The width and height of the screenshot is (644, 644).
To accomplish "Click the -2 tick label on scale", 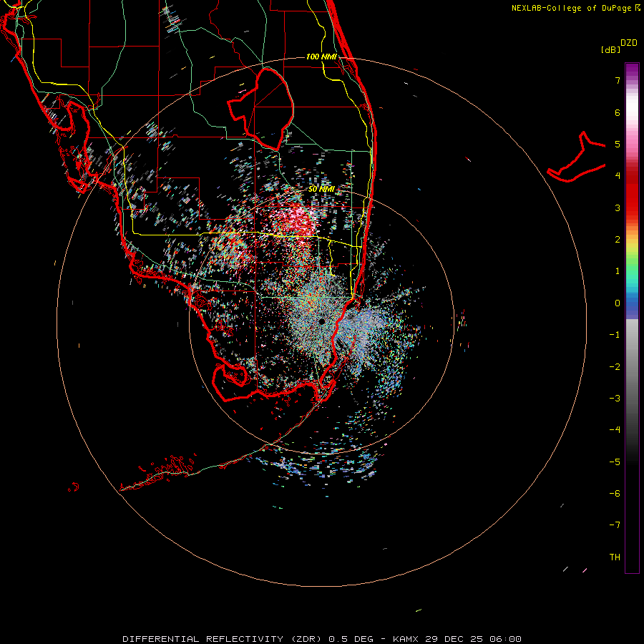I will (x=615, y=366).
